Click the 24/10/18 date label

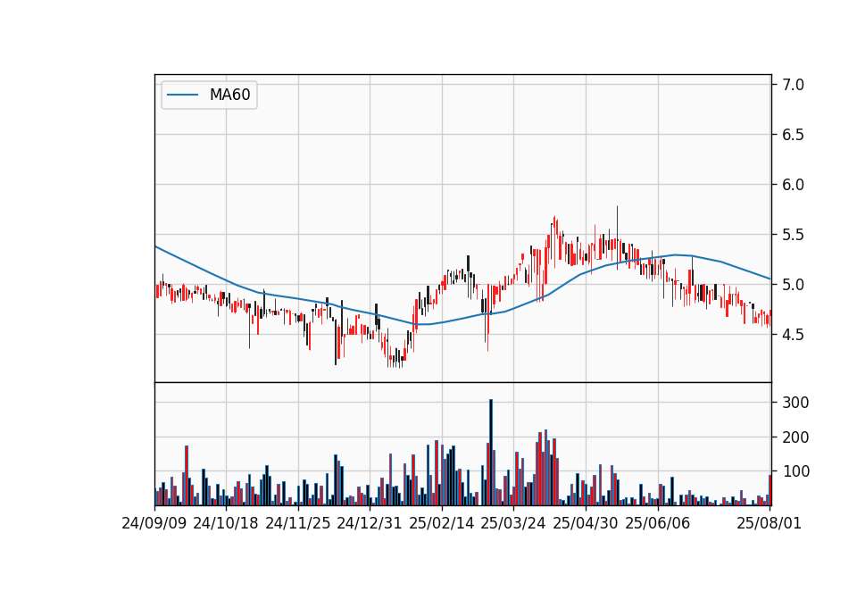pyautogui.click(x=226, y=523)
